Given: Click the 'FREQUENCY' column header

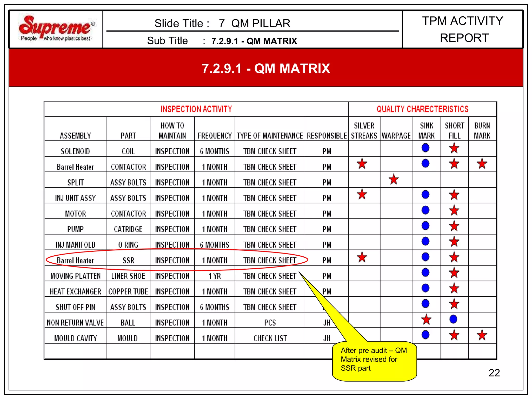Looking at the screenshot, I should [215, 136].
